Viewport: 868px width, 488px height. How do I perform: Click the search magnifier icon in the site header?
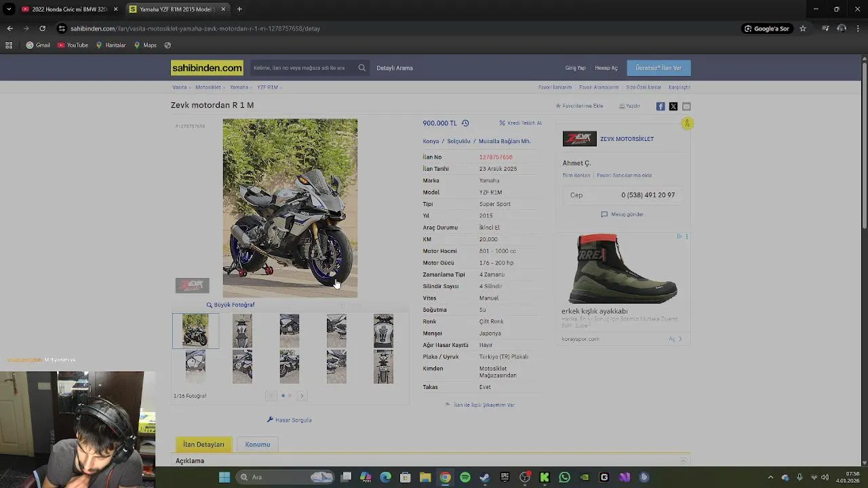coord(362,68)
